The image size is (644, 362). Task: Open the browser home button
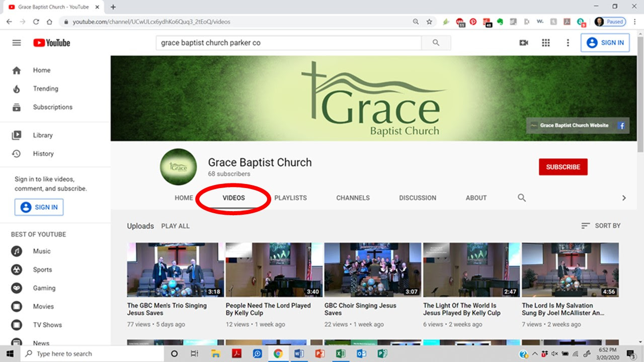49,22
